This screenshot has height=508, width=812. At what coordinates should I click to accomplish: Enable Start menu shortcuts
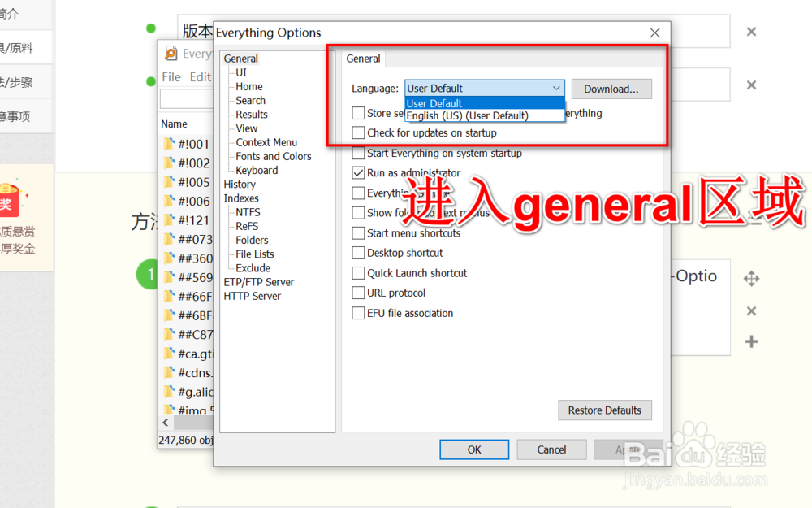tap(358, 232)
